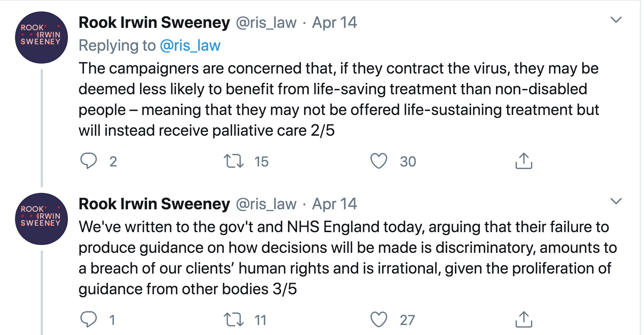The height and width of the screenshot is (335, 644).
Task: Click the Apr 14 timestamp on first tweet
Action: (x=335, y=22)
